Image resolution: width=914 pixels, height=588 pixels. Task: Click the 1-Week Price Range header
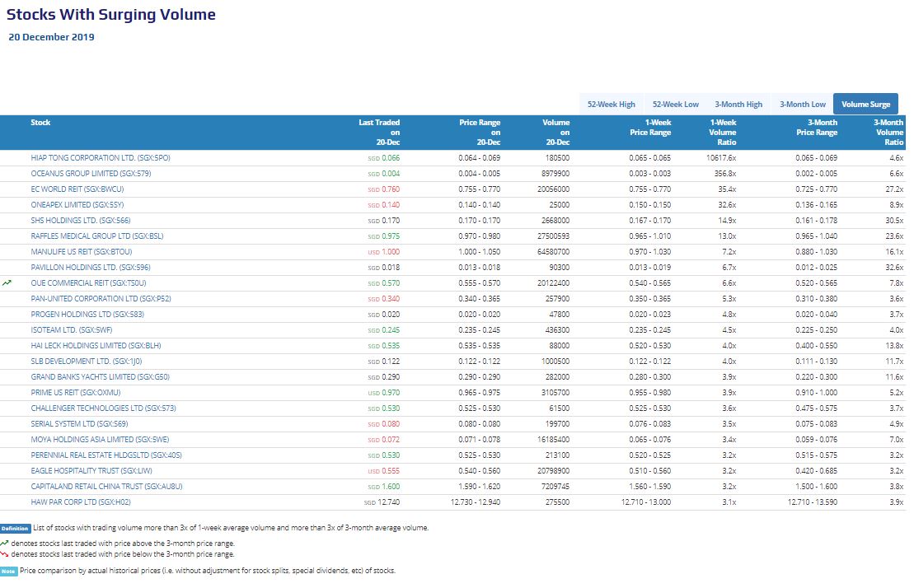click(650, 128)
